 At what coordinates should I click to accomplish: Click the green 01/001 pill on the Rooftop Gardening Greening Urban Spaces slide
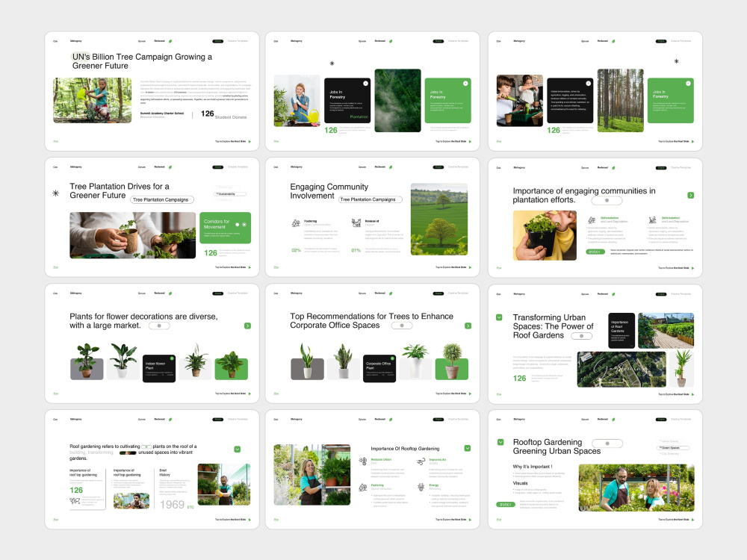coord(506,504)
